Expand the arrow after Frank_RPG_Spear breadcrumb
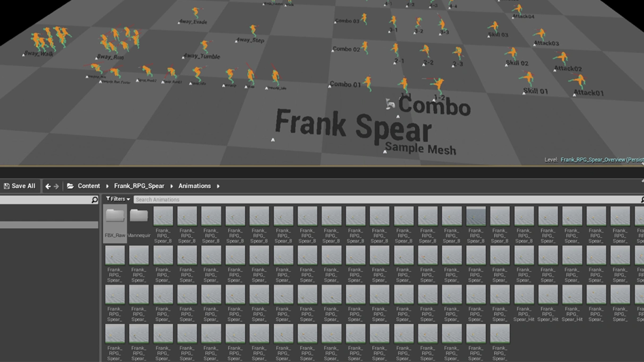Viewport: 644px width, 362px height. point(172,186)
